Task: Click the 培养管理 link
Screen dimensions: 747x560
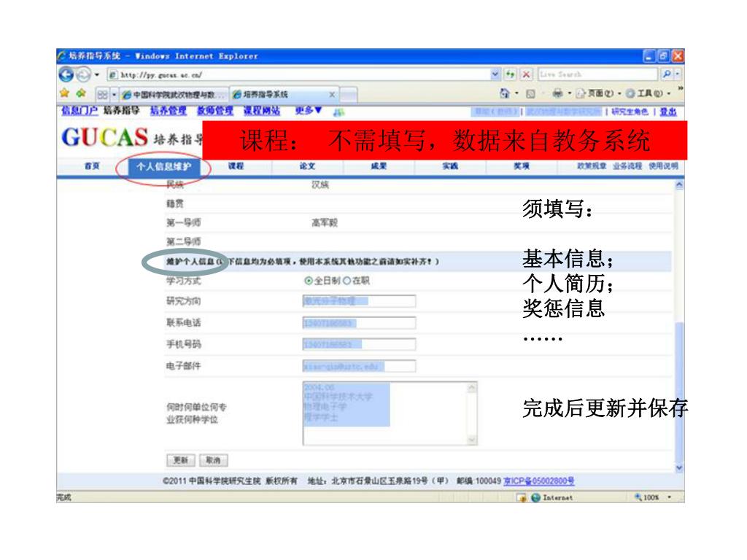Action: pos(169,111)
